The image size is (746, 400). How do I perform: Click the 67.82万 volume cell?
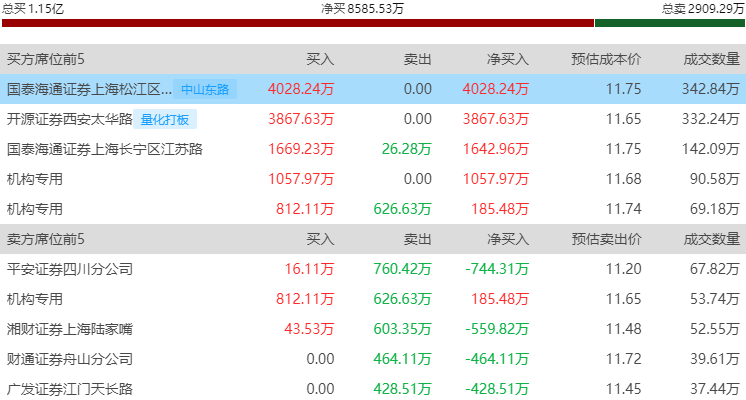click(x=715, y=269)
